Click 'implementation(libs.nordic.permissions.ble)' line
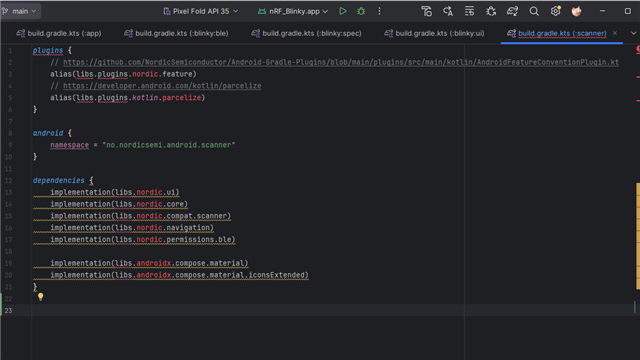The image size is (640, 360). pyautogui.click(x=142, y=240)
